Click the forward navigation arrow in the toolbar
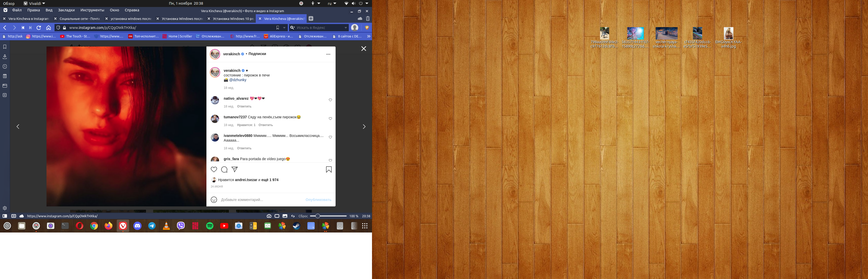 pos(14,28)
